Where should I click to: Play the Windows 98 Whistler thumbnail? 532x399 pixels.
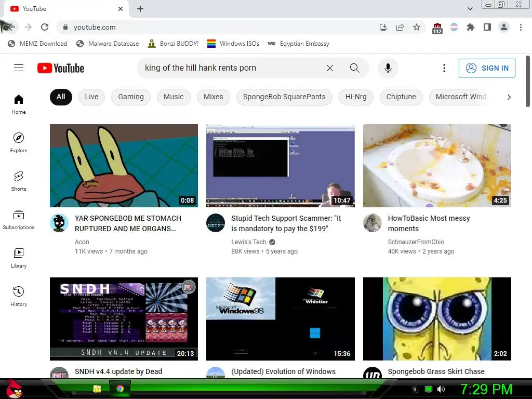280,319
